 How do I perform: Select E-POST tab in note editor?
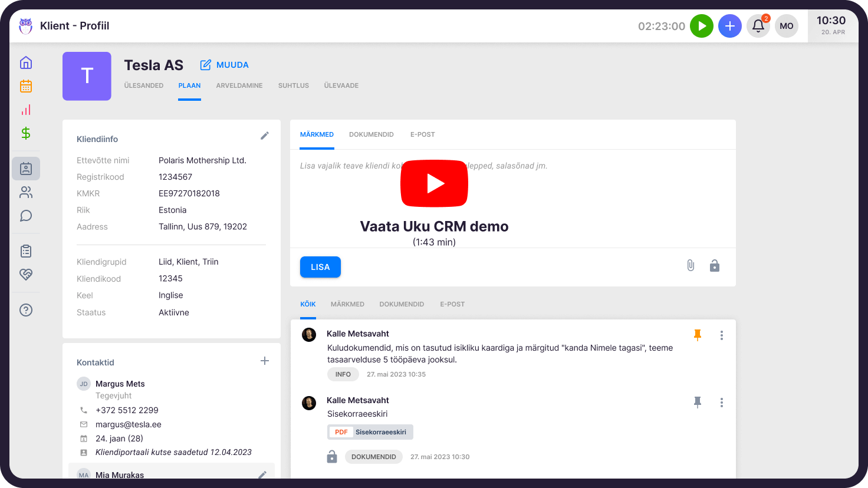point(423,134)
